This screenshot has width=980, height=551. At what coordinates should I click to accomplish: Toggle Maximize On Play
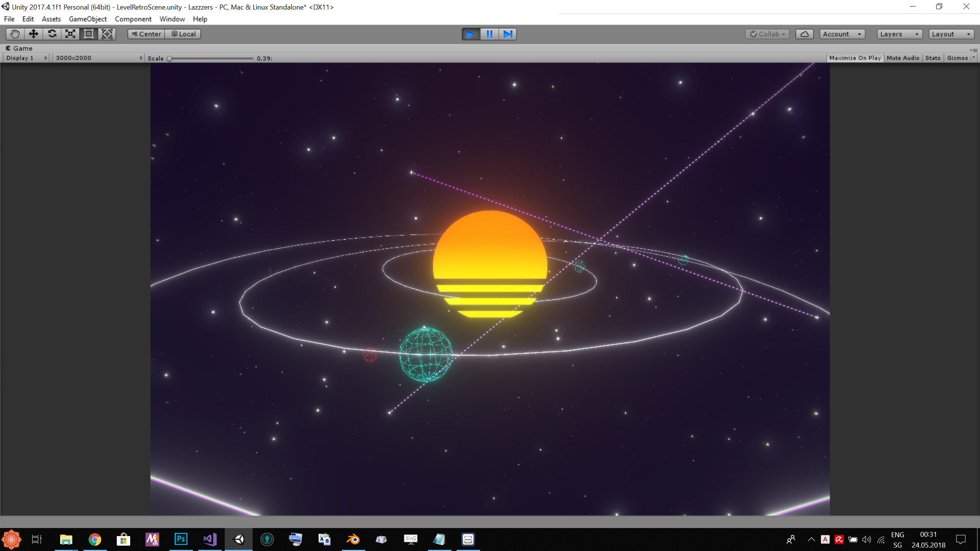[x=855, y=58]
